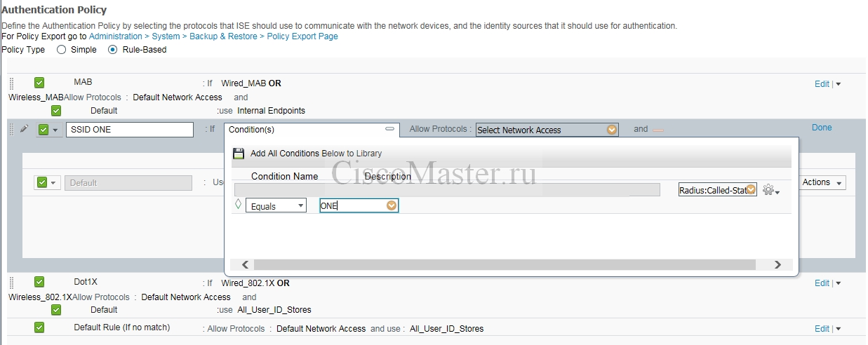
Task: Click the horizontal scrollbar thumb in conditions popup
Action: click(x=505, y=264)
